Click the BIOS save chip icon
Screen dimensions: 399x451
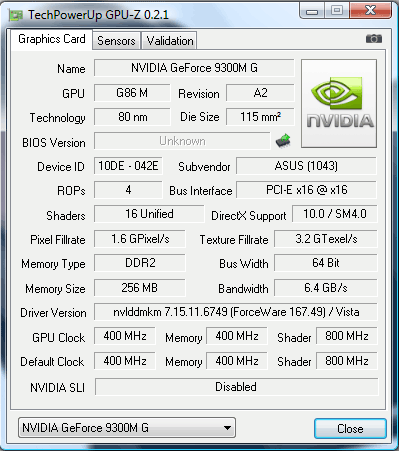pos(283,141)
